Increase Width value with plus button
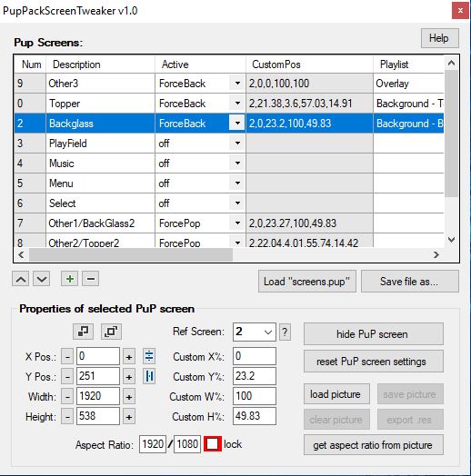This screenshot has height=476, width=471. (x=129, y=397)
